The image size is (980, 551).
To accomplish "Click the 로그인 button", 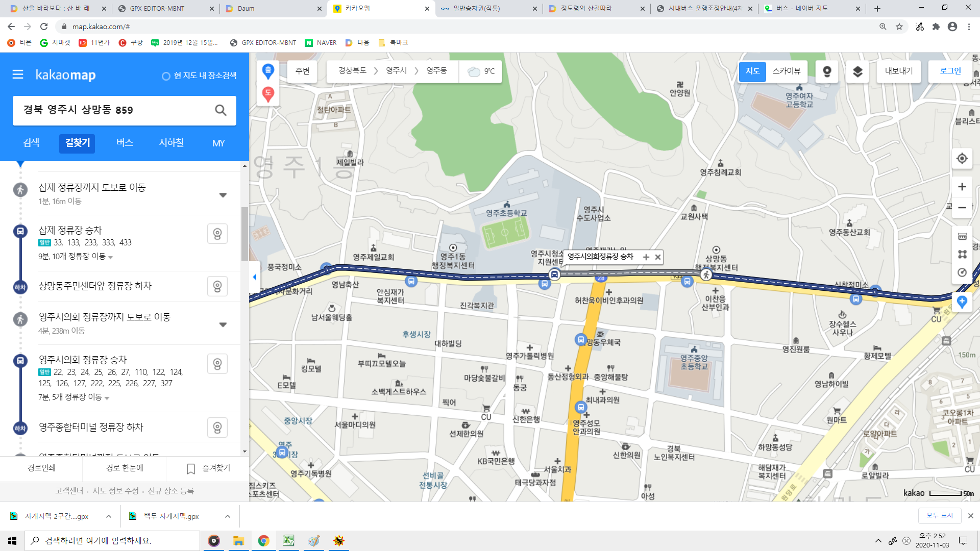I will pyautogui.click(x=950, y=71).
